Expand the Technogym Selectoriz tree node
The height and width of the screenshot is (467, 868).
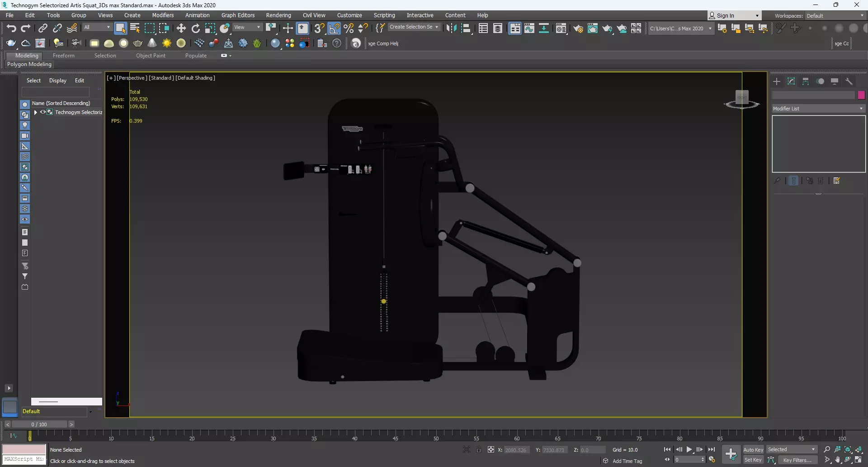click(35, 112)
